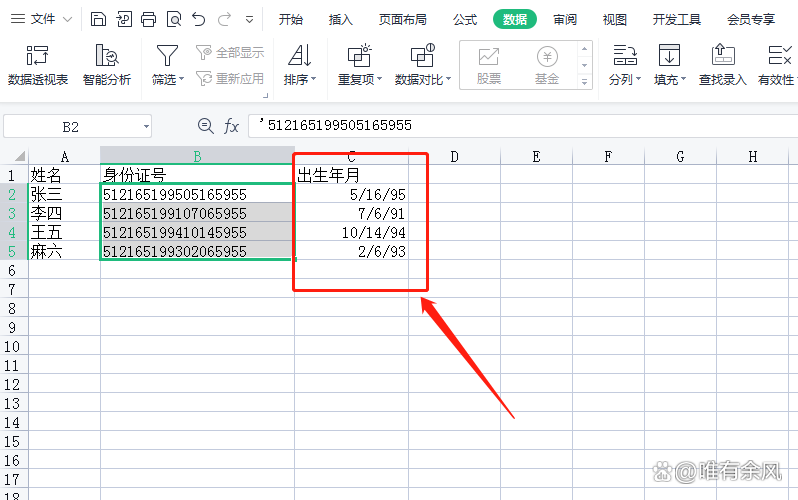Click the Save icon in quick access toolbar

[x=98, y=19]
